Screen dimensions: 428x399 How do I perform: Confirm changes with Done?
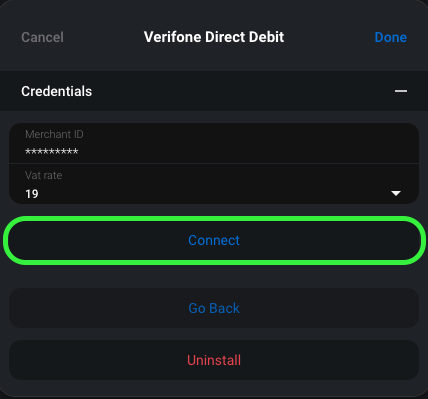tap(391, 37)
